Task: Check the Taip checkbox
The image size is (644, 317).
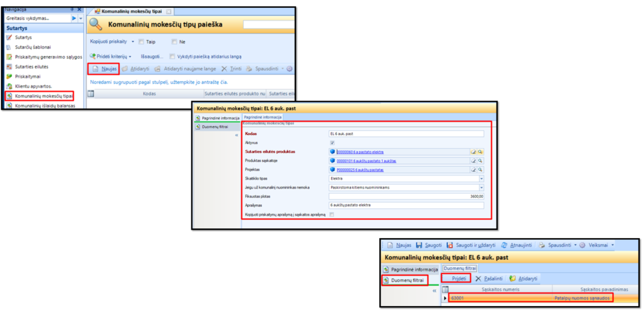Action: tap(141, 42)
